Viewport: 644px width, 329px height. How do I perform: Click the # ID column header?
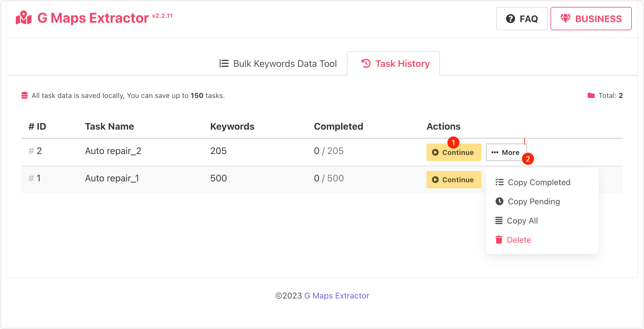[x=37, y=126]
